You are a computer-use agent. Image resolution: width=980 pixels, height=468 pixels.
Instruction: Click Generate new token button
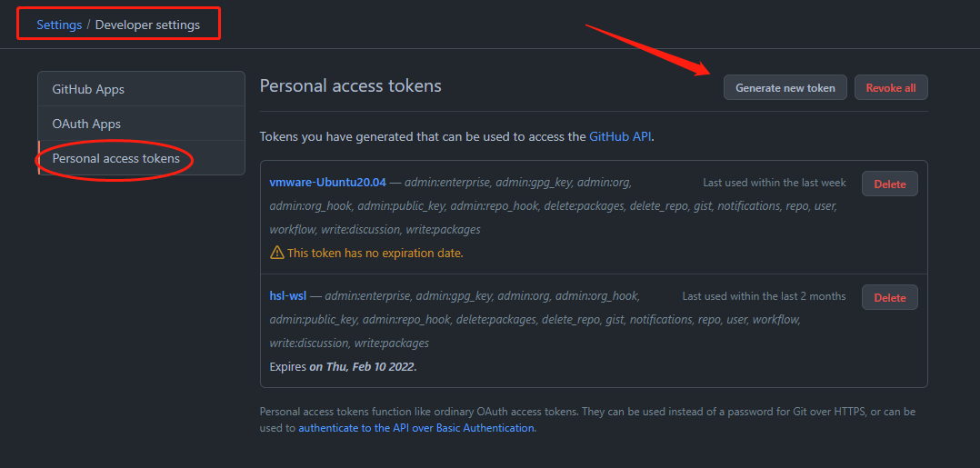tap(785, 87)
